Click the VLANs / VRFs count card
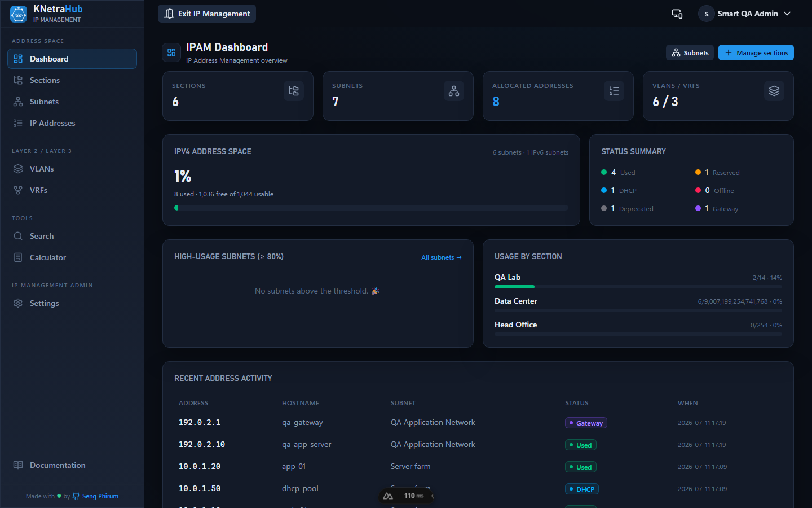812x508 pixels. 718,96
